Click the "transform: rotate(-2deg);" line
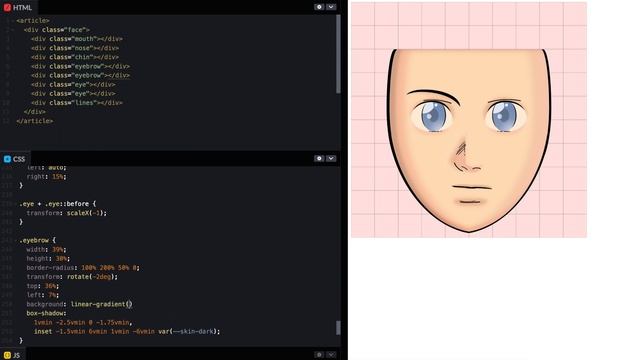This screenshot has width=640, height=360. [x=72, y=277]
